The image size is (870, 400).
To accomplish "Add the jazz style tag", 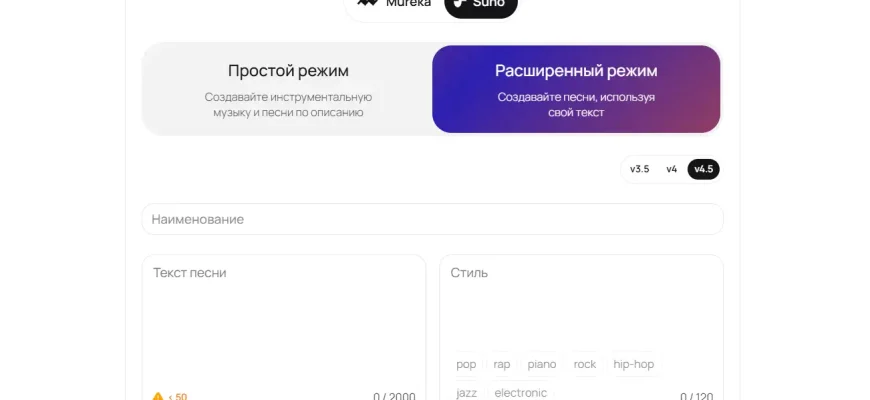I will click(x=467, y=393).
